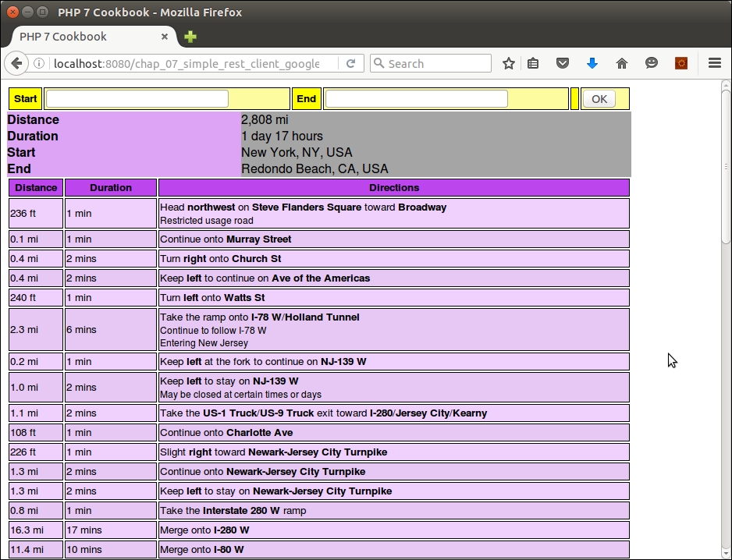Viewport: 732px width, 560px height.
Task: Open the bookmarks list icon
Action: tap(533, 64)
